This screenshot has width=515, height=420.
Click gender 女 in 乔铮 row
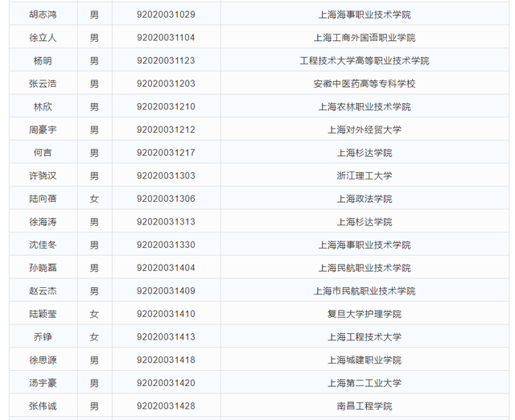94,337
